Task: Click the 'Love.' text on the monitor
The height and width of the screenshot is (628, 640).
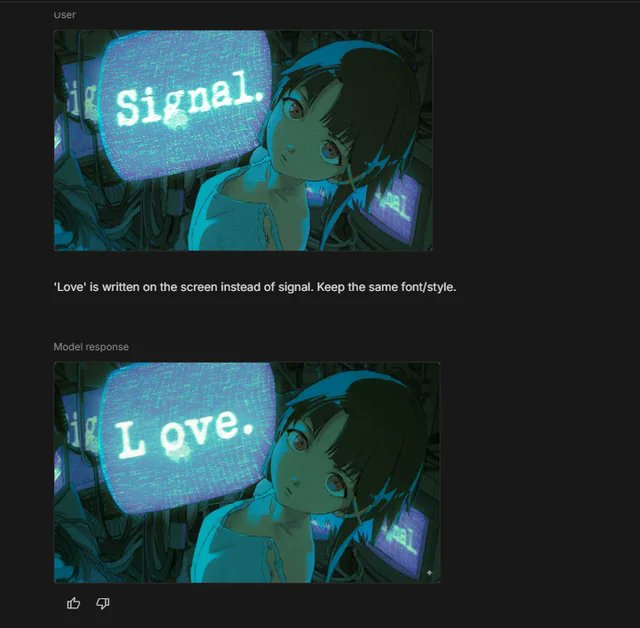Action: pos(184,433)
